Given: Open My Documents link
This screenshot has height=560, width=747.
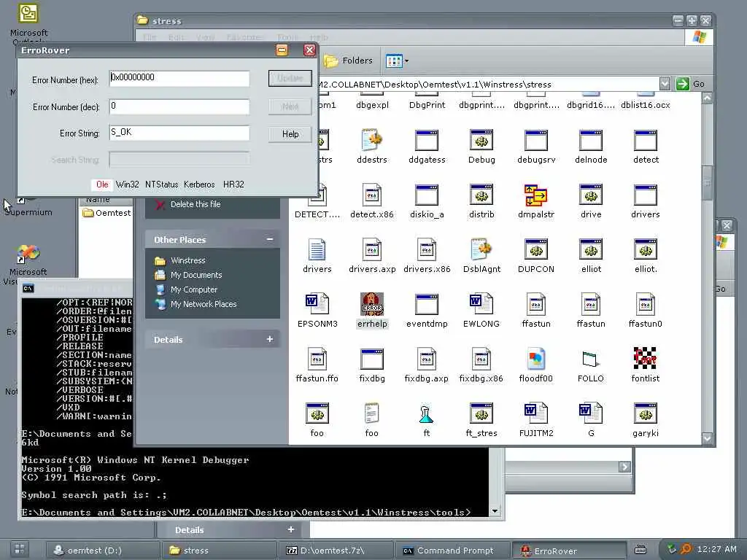Looking at the screenshot, I should [x=196, y=275].
